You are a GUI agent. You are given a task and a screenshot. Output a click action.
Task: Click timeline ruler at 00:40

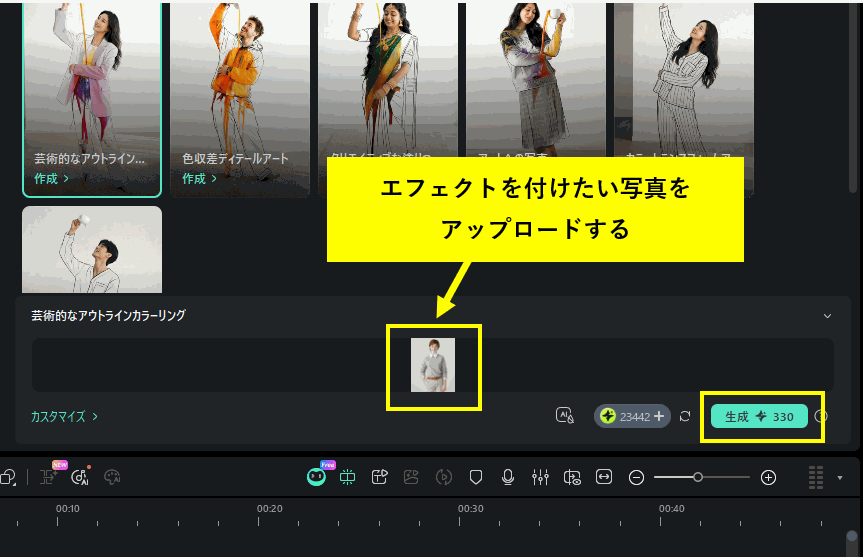click(x=671, y=509)
